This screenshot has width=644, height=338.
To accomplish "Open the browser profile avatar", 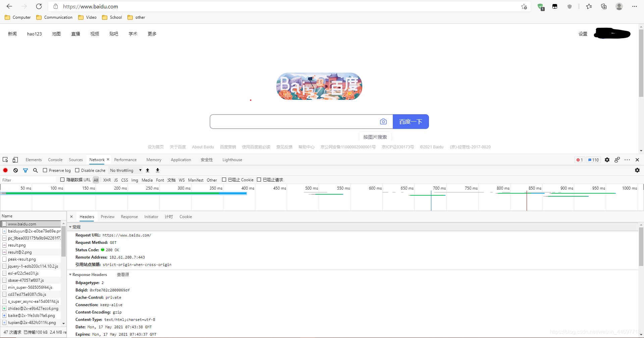I will 619,6.
